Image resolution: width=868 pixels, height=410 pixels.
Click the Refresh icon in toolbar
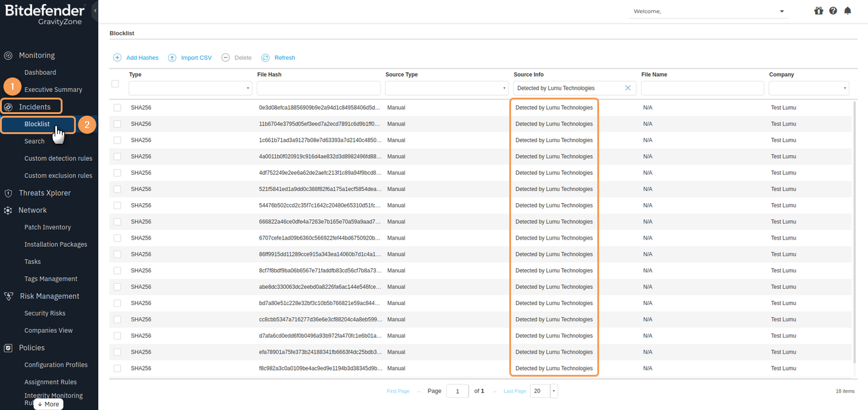point(265,58)
